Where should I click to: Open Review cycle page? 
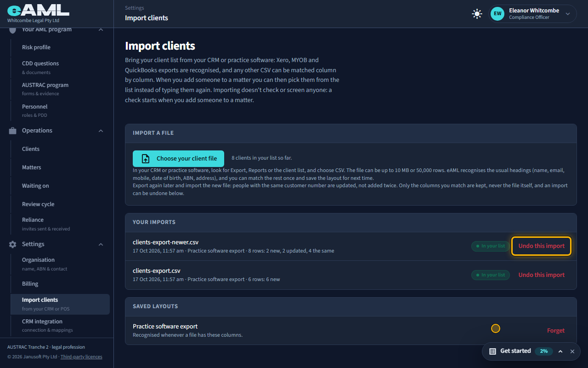[x=60, y=204]
